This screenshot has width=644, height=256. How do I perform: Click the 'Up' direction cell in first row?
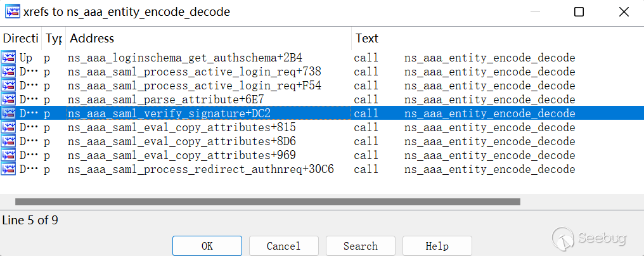click(x=25, y=58)
